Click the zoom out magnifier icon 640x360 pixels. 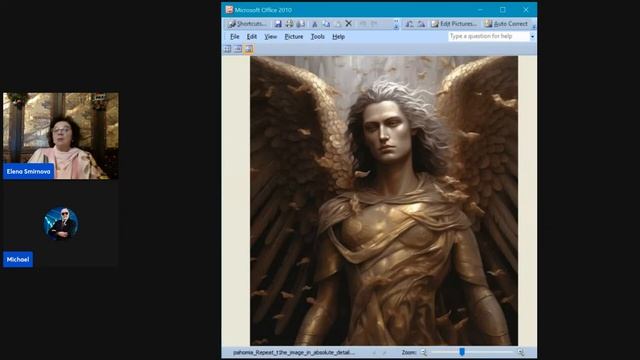point(424,352)
